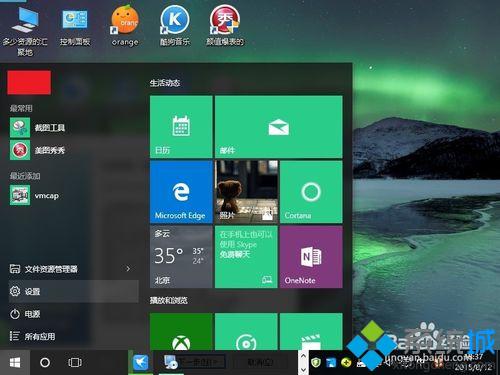Click the Cortana circle on taskbar
This screenshot has width=500, height=375.
pos(45,362)
